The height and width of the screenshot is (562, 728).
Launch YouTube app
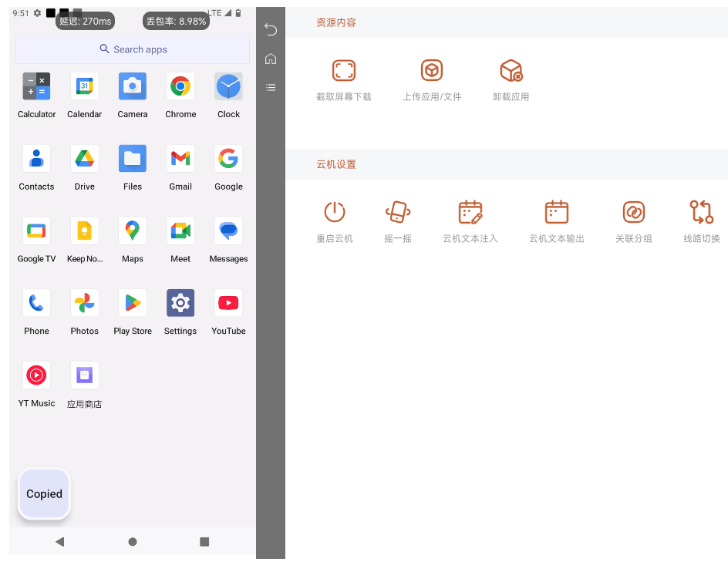pos(228,303)
